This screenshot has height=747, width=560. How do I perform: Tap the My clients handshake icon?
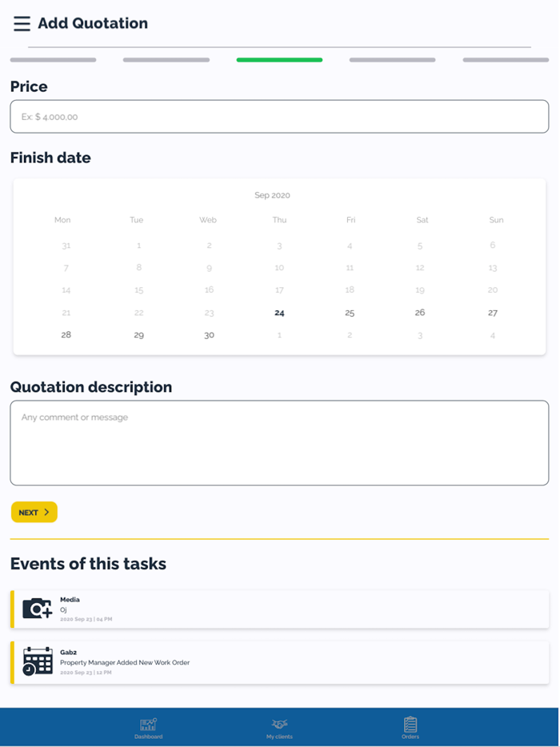point(279,724)
